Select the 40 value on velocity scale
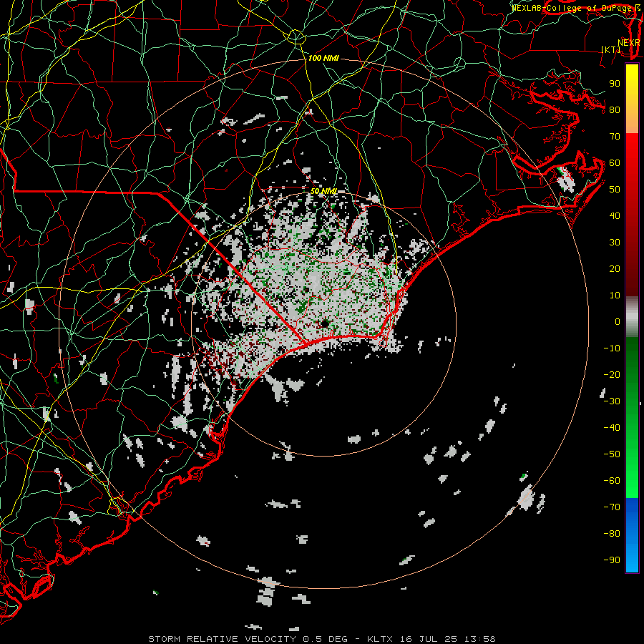Screen dimensions: 644x644 [x=615, y=215]
